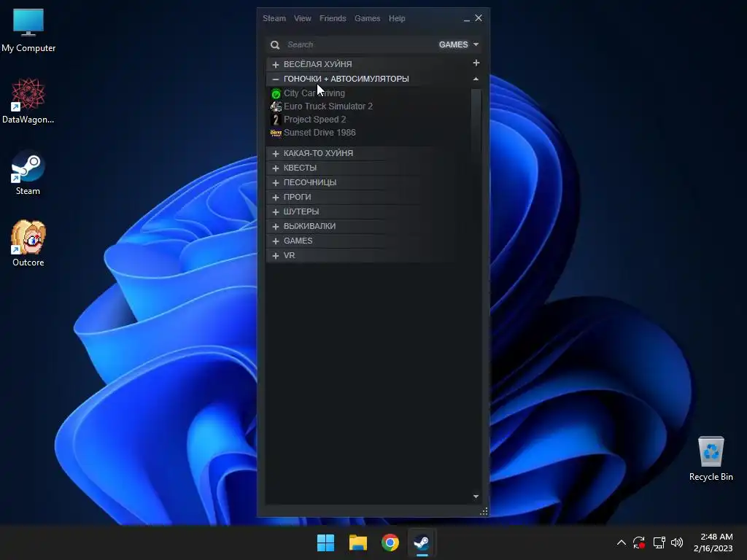Open the View menu
This screenshot has width=747, height=560.
tap(302, 18)
